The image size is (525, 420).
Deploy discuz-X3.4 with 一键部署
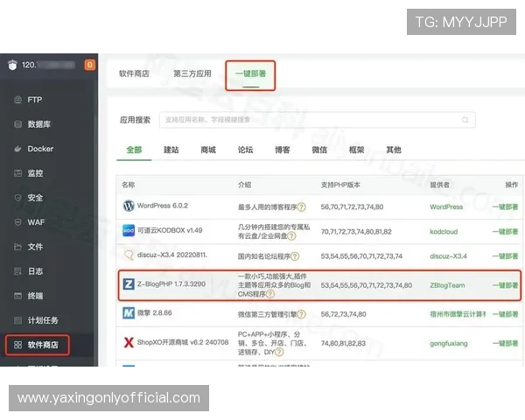pyautogui.click(x=505, y=256)
